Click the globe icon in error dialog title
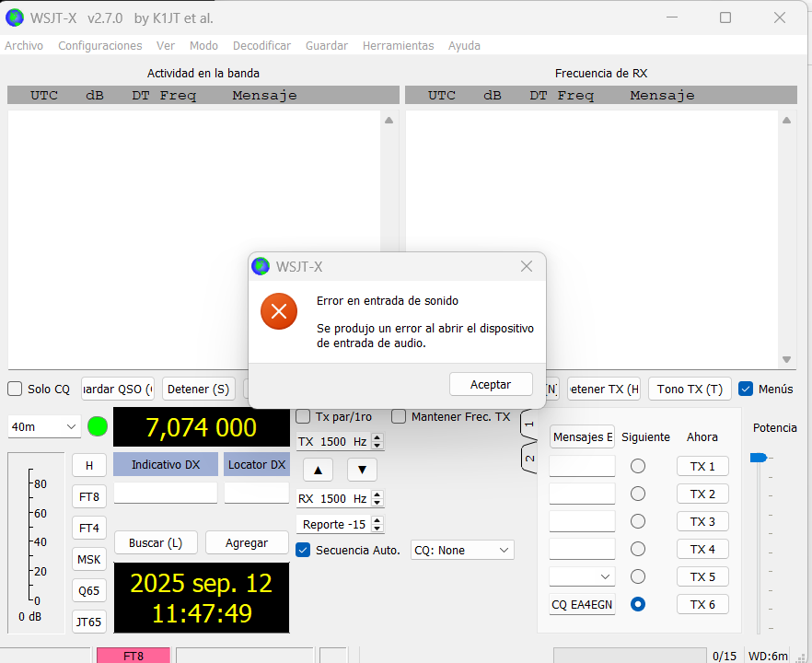Viewport: 812px width, 663px height. (261, 267)
